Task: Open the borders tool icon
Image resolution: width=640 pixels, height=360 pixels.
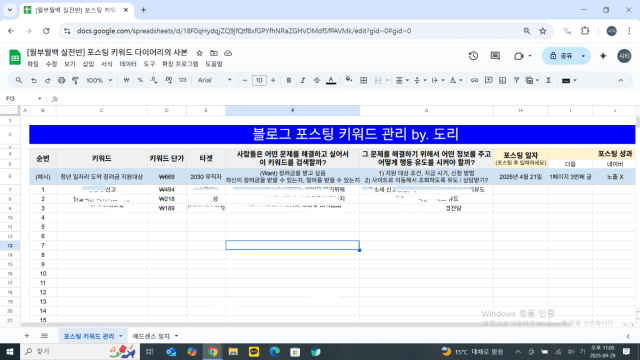Action: (x=363, y=80)
